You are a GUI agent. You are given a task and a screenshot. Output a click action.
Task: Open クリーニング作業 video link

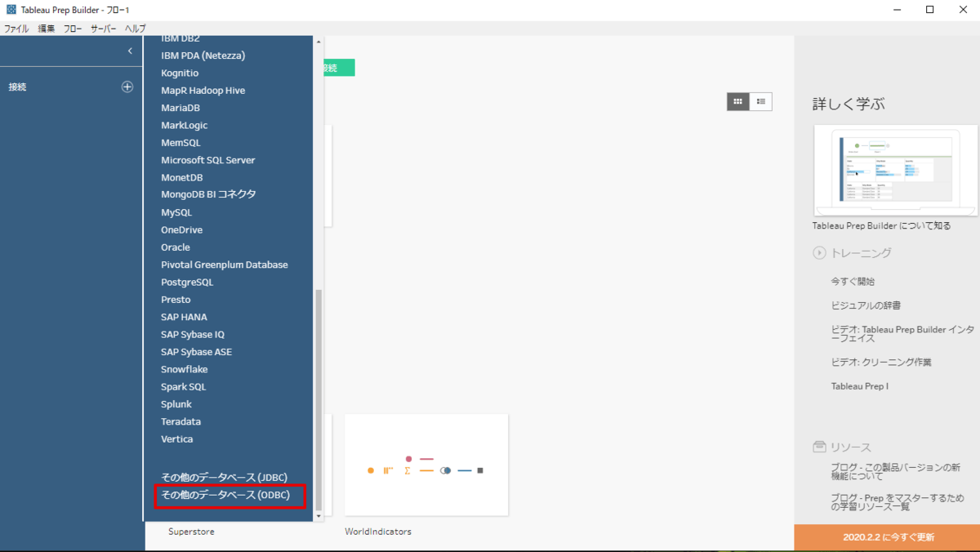pyautogui.click(x=881, y=362)
